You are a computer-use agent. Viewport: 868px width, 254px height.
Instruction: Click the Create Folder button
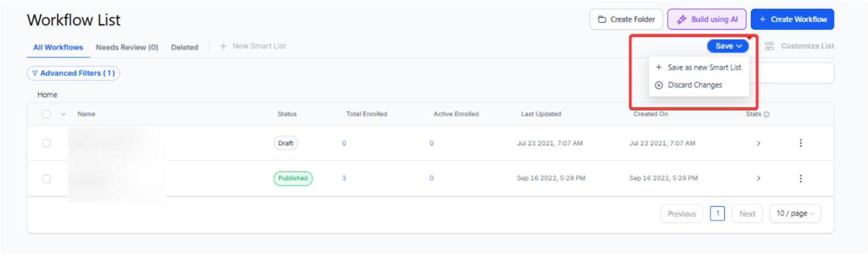coord(626,19)
